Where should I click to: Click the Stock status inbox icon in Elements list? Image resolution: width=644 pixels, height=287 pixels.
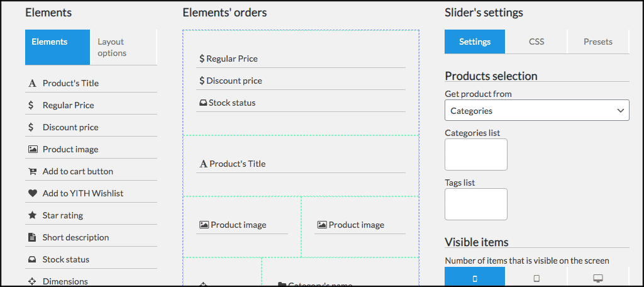[x=33, y=259]
